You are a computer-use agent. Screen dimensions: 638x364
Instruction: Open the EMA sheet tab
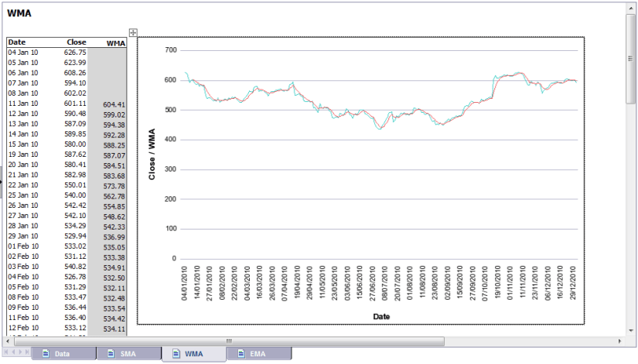(259, 354)
